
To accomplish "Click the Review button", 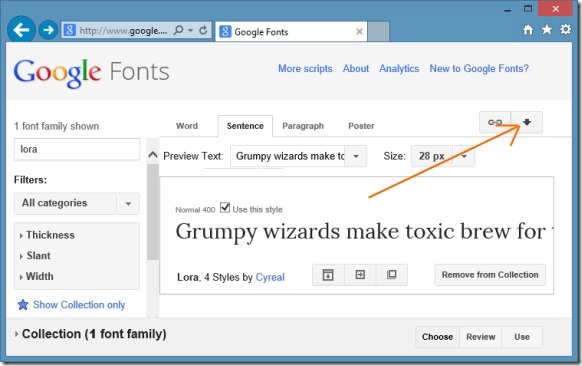I will pos(481,337).
